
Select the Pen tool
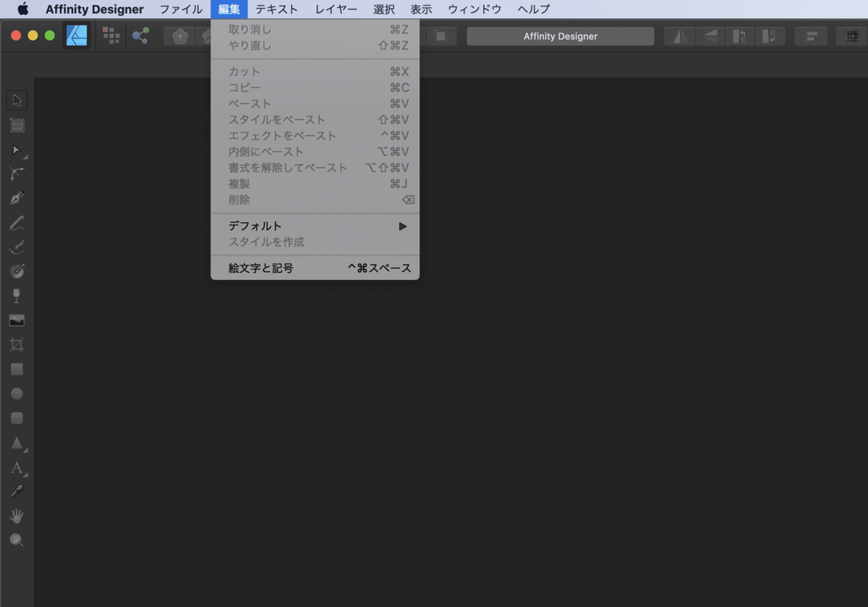click(17, 197)
